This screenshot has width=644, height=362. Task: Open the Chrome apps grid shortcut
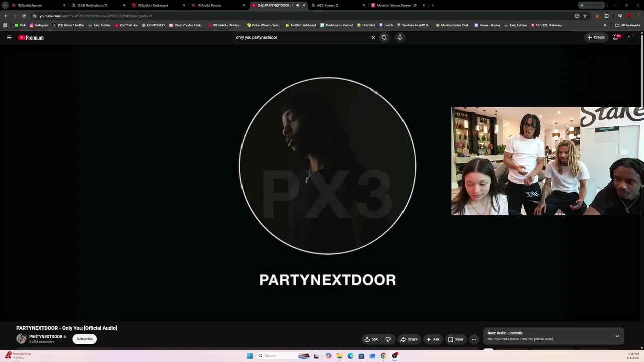(x=5, y=25)
